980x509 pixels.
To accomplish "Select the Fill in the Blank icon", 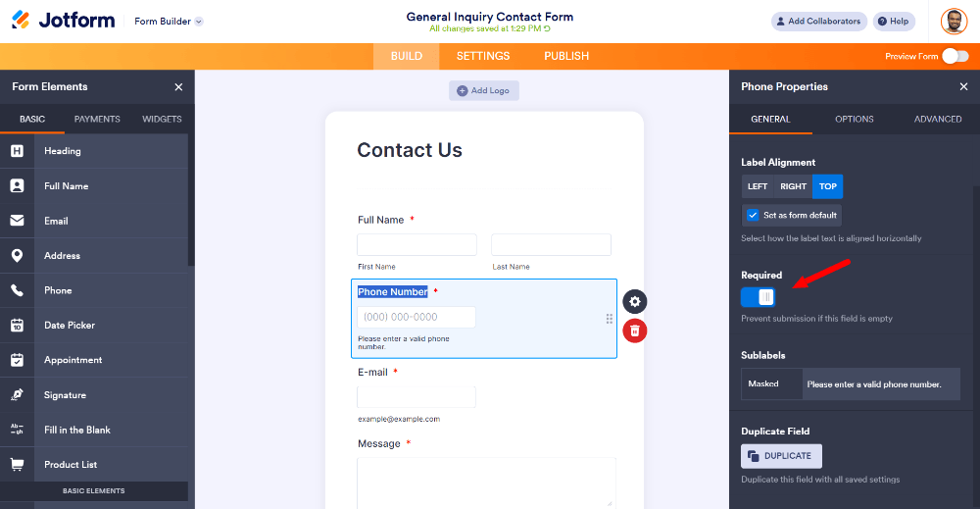I will click(17, 430).
